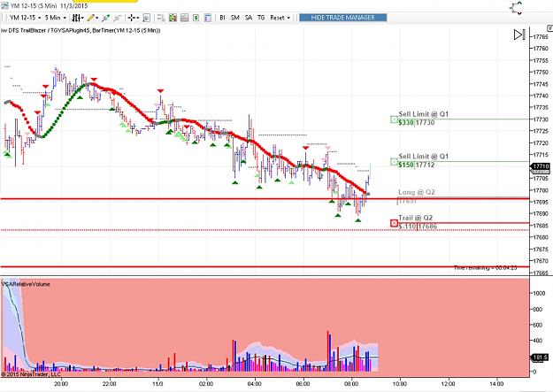Click the green zoom-in pin icon
This screenshot has width=553, height=392.
point(105,18)
